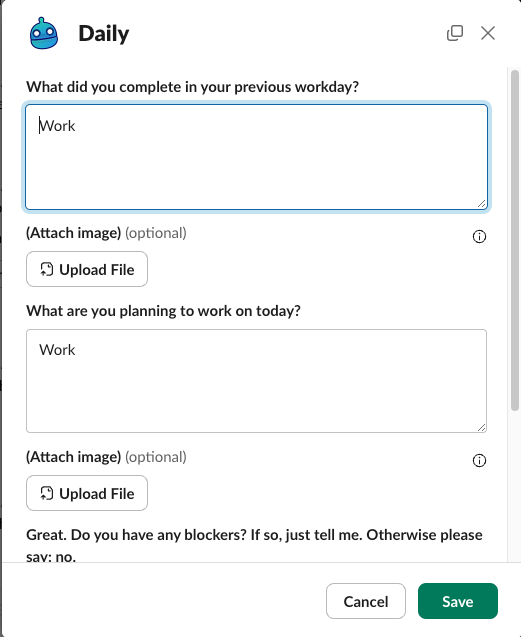Upload File under previous workday question
Screen dimensions: 521x637
(x=87, y=269)
